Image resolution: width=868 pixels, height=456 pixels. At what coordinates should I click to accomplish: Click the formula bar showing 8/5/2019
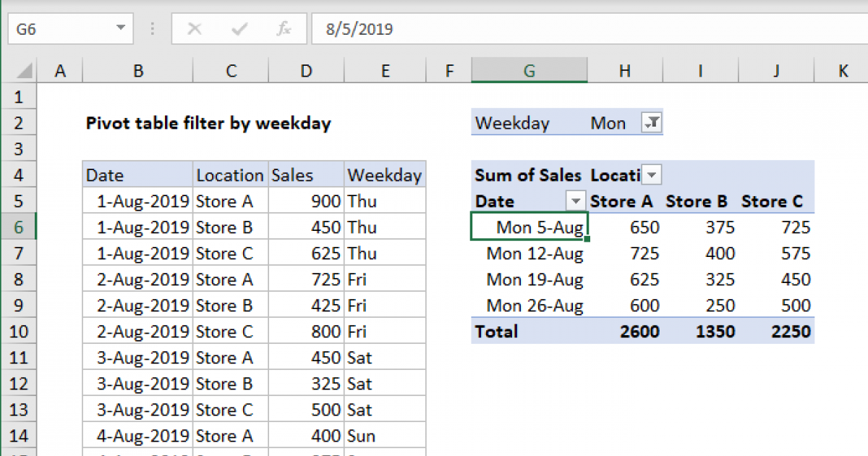pyautogui.click(x=434, y=29)
